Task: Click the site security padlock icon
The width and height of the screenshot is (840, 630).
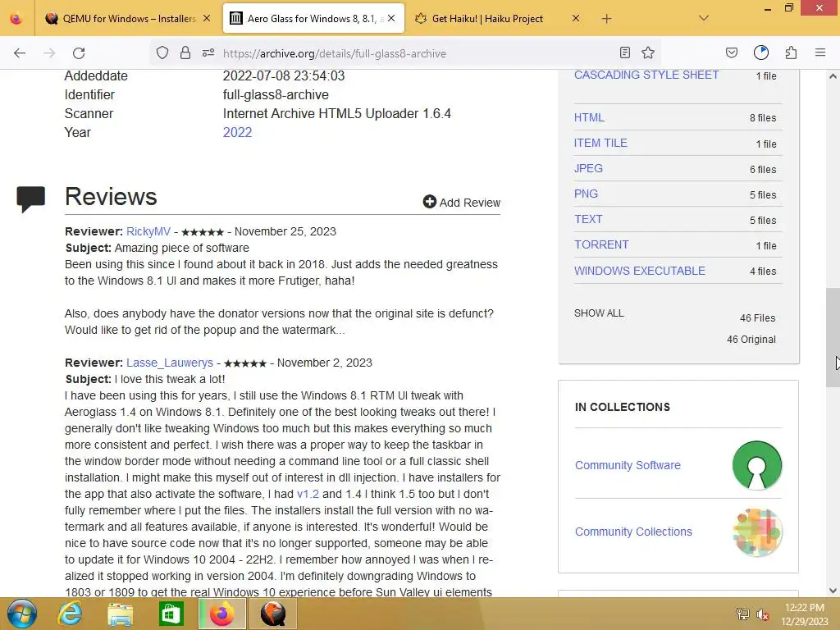Action: [185, 52]
